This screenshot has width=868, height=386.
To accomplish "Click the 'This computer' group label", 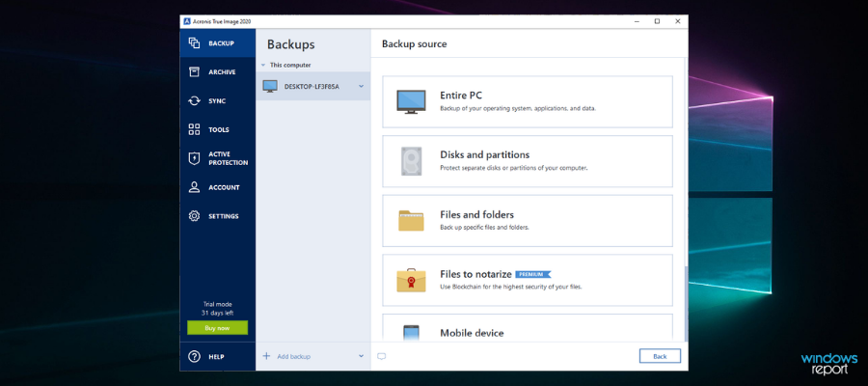I will [290, 66].
